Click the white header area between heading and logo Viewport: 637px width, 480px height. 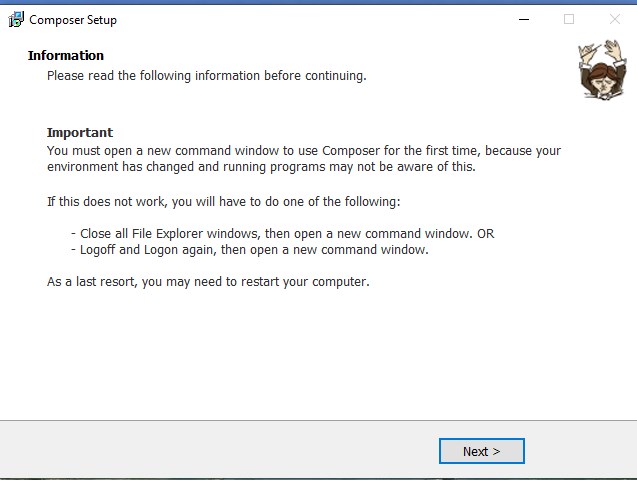pyautogui.click(x=450, y=60)
